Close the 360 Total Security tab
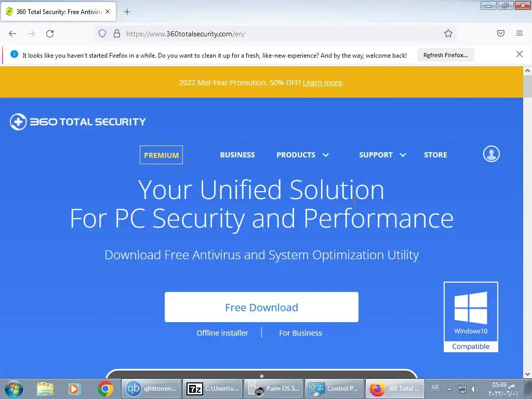 point(108,11)
